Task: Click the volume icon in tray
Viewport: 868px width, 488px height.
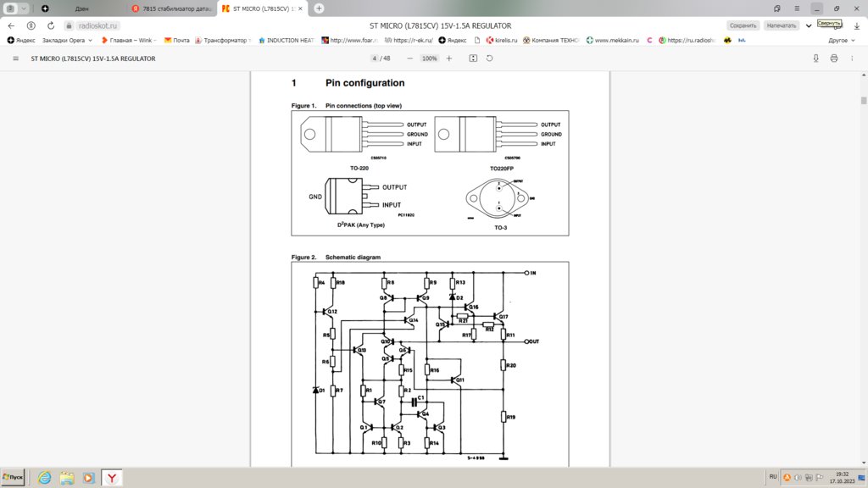Action: [798, 477]
